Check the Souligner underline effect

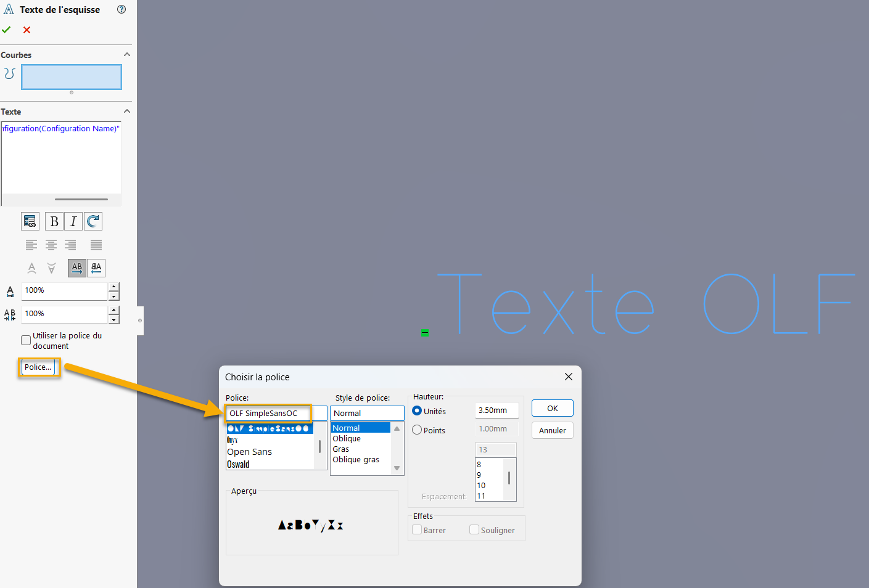(474, 530)
